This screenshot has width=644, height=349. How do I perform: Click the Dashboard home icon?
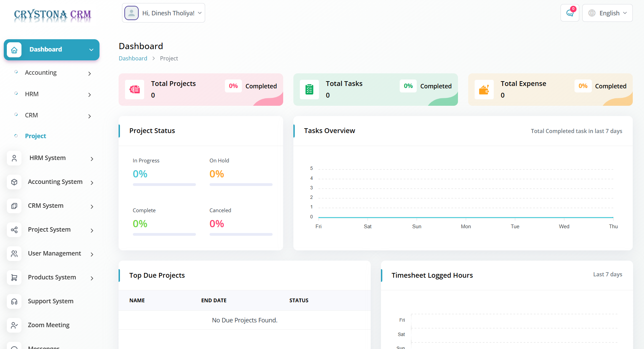14,50
